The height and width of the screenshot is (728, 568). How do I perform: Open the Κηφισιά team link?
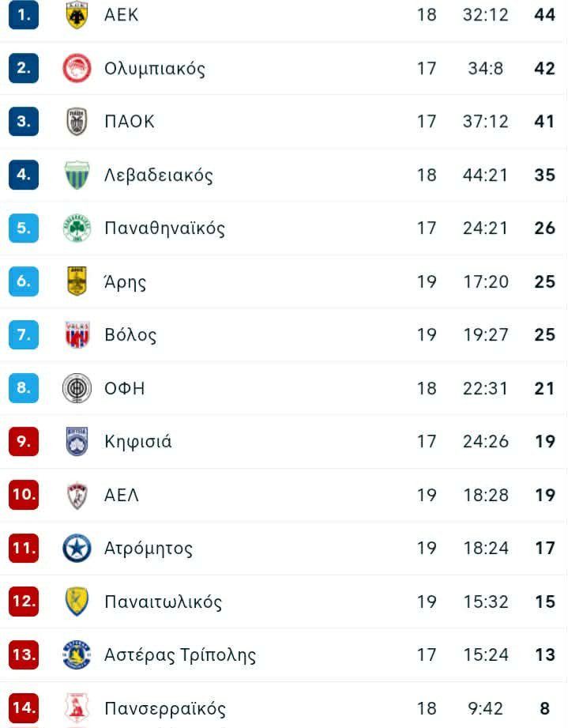click(x=137, y=442)
